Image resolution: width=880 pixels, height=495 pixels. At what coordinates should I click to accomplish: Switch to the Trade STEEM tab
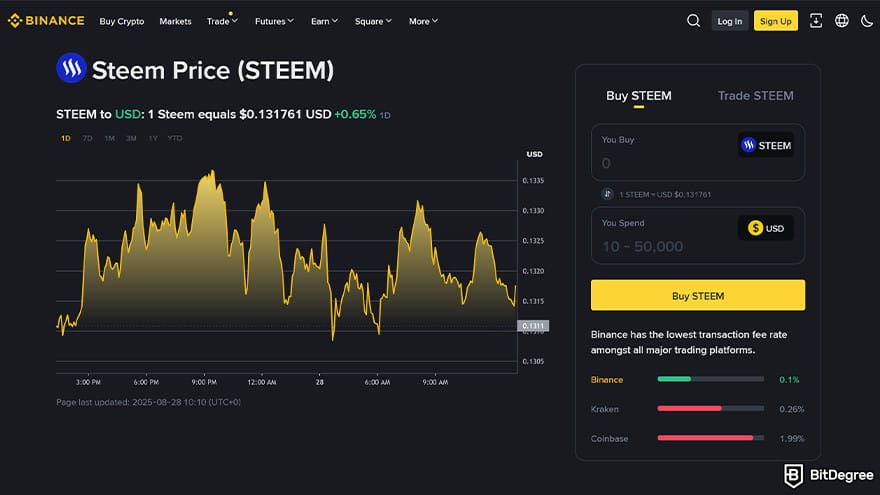(755, 96)
